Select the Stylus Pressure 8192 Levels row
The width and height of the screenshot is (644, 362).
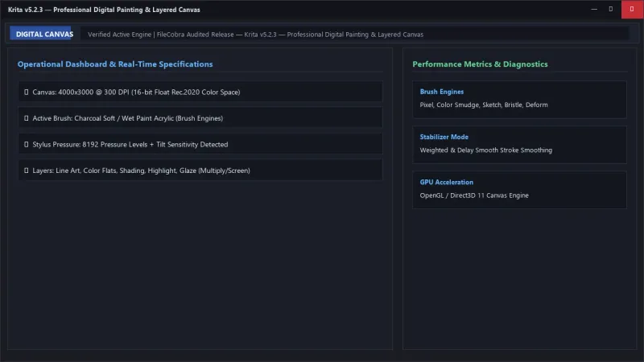(x=200, y=144)
